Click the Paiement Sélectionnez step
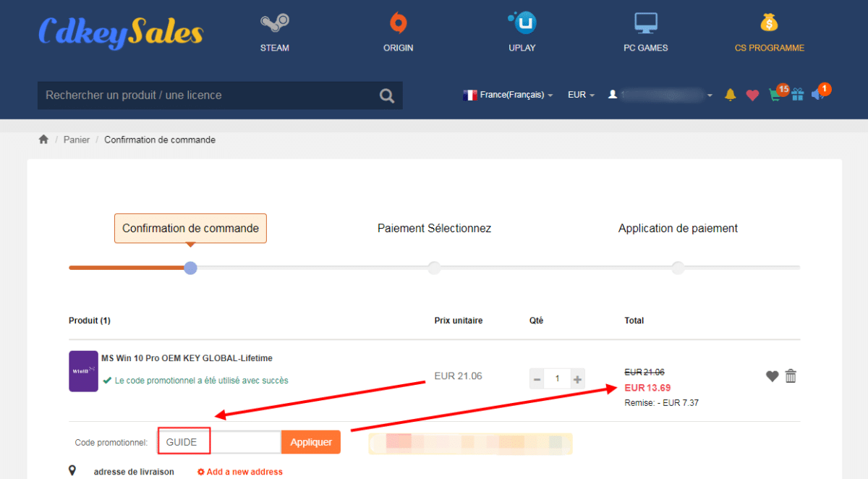Screen dimensions: 868x479 pos(434,228)
